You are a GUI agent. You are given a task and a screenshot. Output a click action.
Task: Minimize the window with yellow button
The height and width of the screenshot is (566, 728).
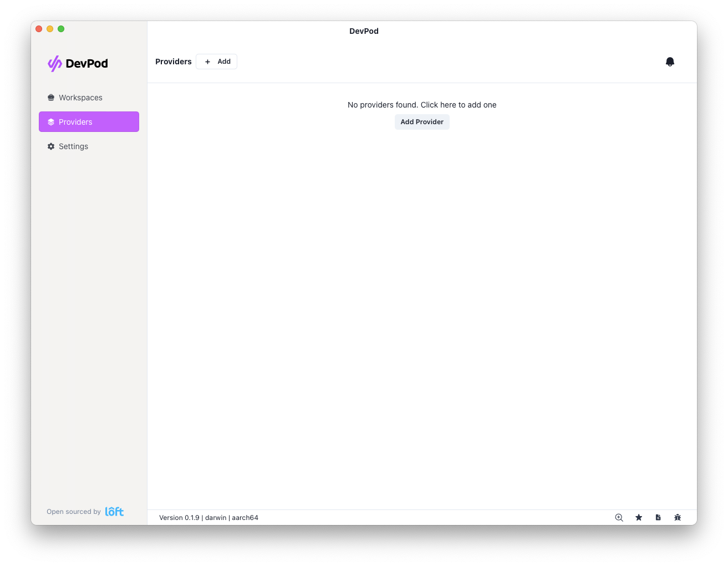tap(50, 29)
